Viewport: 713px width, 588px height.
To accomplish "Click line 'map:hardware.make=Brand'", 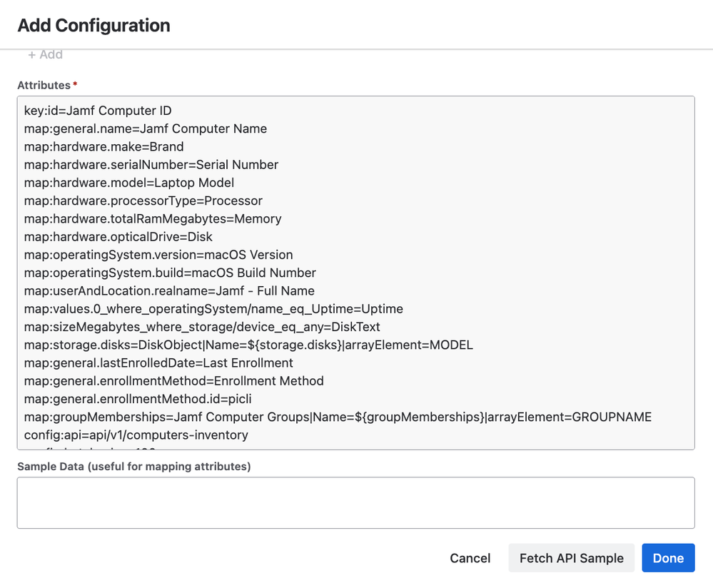I will coord(103,147).
